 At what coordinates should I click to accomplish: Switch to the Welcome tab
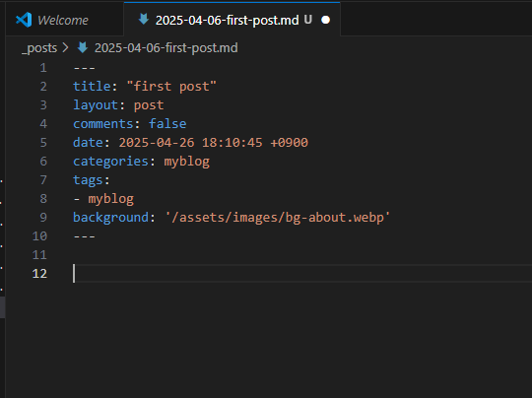pyautogui.click(x=64, y=19)
